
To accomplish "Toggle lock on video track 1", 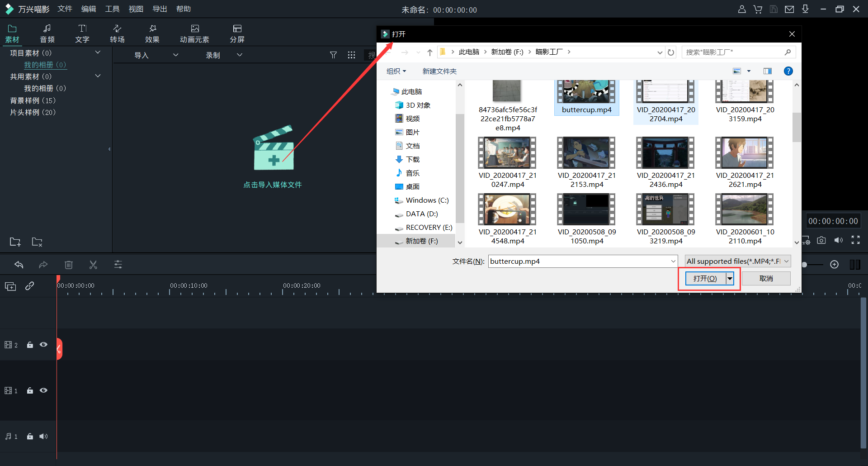I will click(30, 390).
